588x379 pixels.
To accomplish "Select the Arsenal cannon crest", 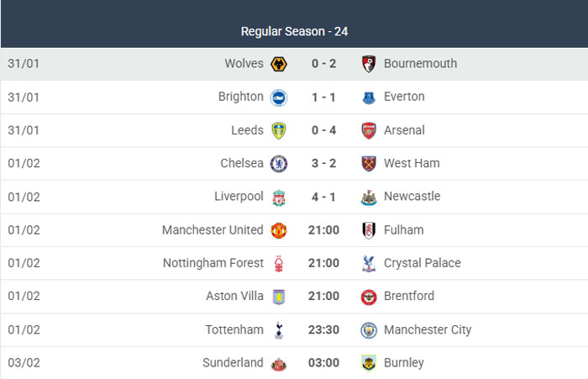I will point(369,130).
